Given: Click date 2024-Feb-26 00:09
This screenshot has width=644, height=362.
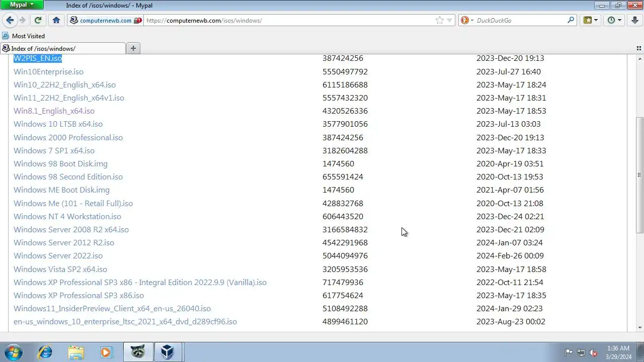Looking at the screenshot, I should tap(510, 256).
